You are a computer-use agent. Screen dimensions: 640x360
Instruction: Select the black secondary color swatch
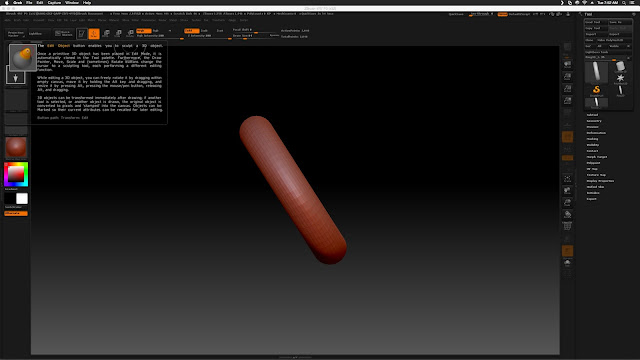coord(10,199)
